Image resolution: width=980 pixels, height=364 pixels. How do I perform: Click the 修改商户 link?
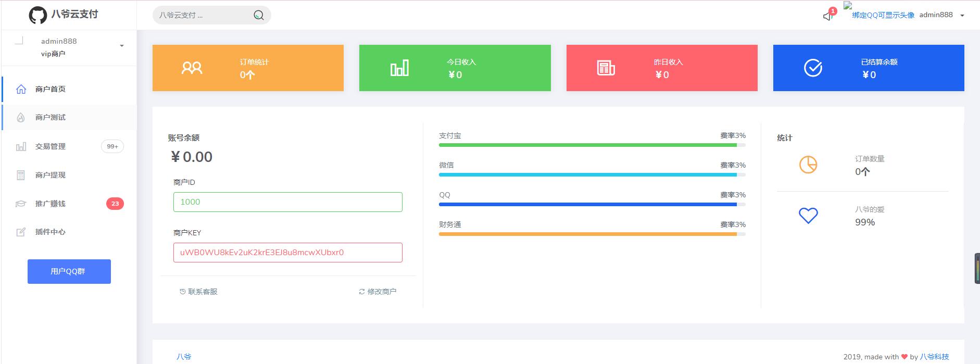tap(378, 292)
